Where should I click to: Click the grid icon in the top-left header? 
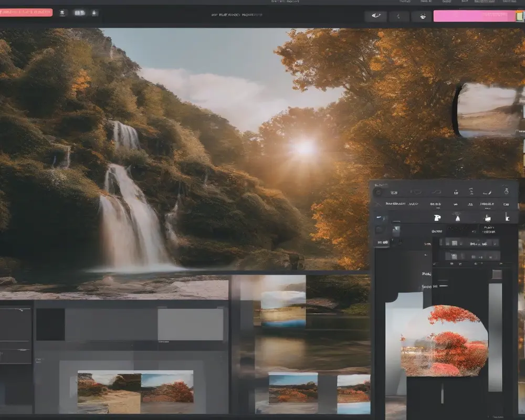tap(79, 13)
